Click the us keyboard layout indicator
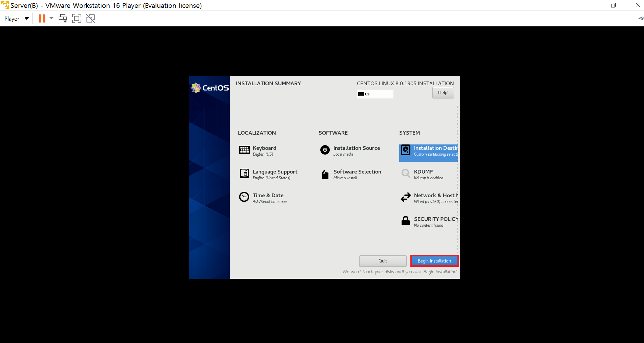644x343 pixels. click(x=375, y=94)
